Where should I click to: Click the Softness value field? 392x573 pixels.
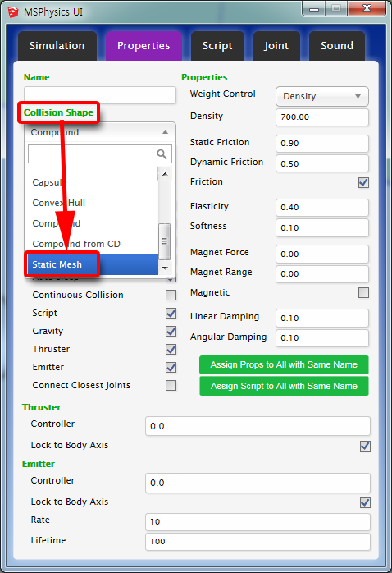(322, 227)
